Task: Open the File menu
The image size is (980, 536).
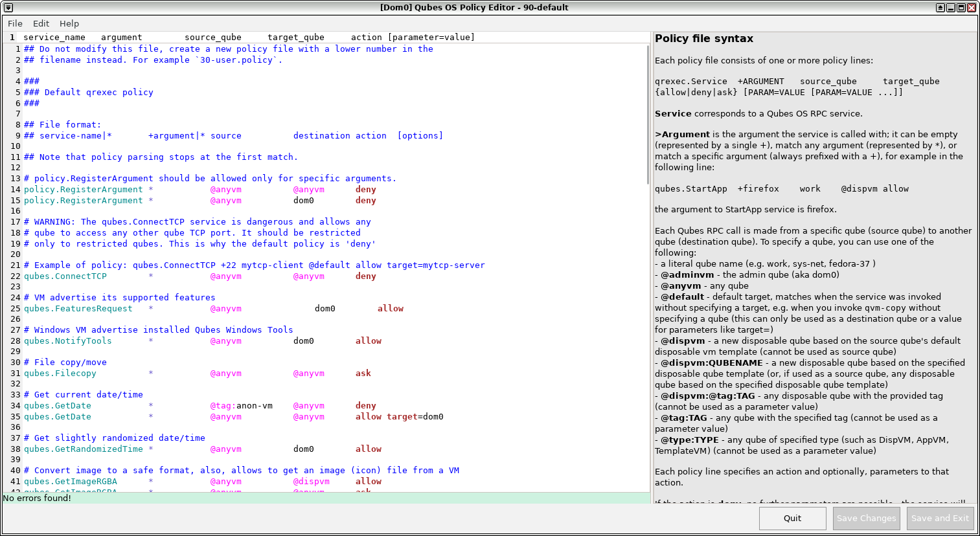Action: 15,23
